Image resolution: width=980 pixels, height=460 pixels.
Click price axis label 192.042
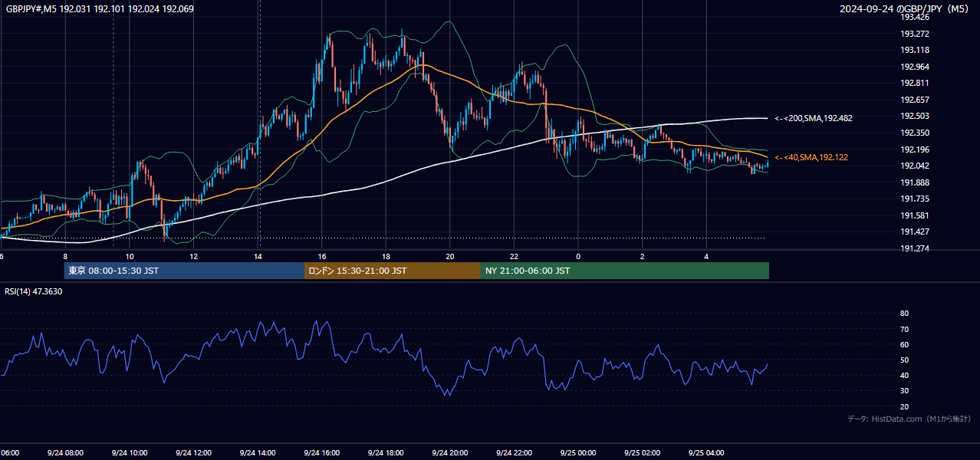tap(915, 166)
